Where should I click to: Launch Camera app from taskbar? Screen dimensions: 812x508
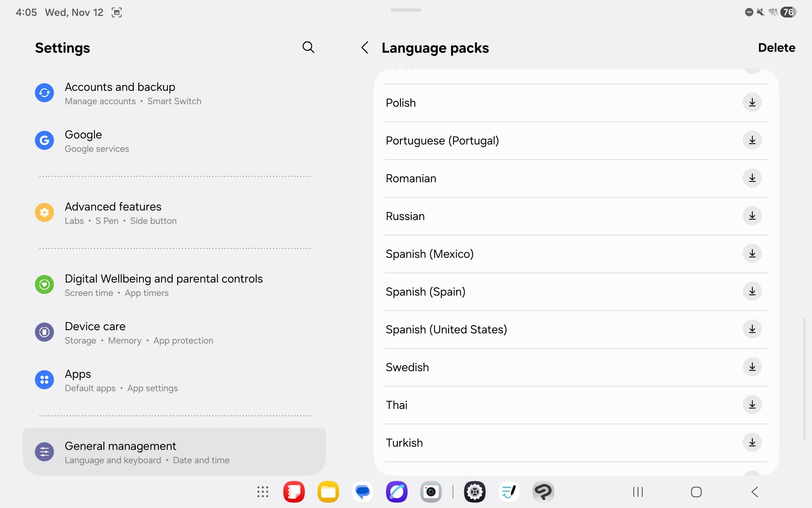pos(431,492)
